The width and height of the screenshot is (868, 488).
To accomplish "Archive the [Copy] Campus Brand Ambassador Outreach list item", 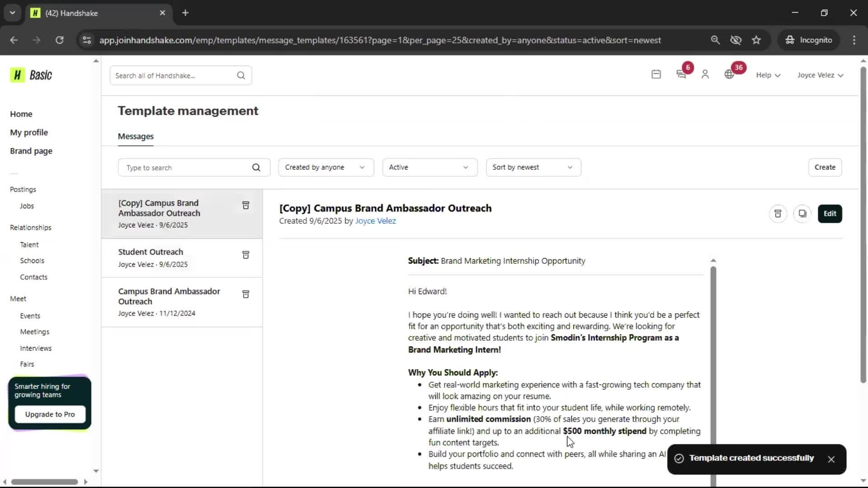I will point(245,206).
